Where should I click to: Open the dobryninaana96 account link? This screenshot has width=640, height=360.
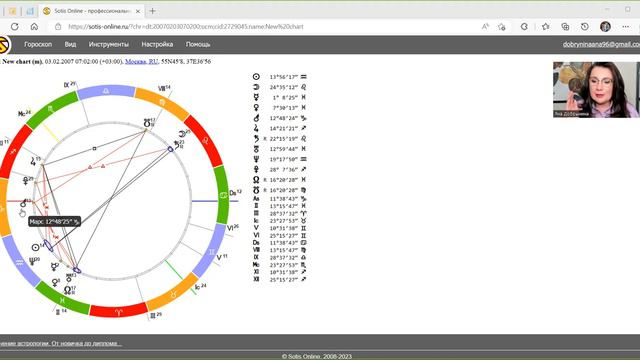click(601, 44)
